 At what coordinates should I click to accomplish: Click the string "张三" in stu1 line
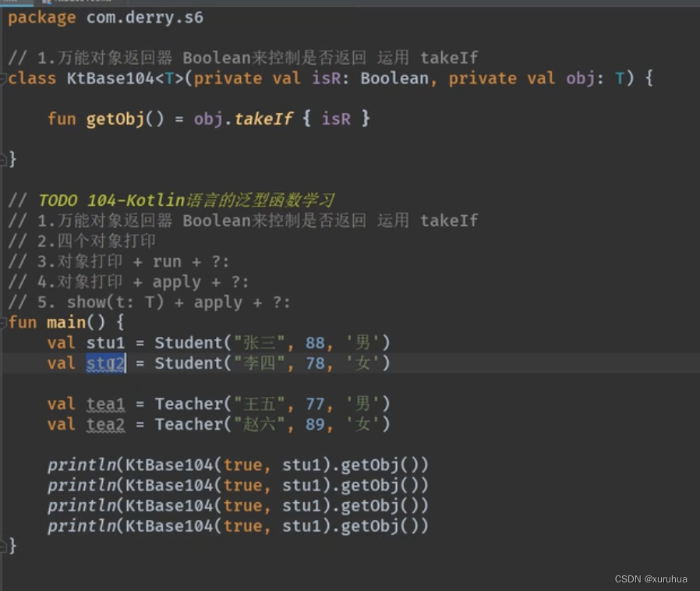(x=259, y=343)
